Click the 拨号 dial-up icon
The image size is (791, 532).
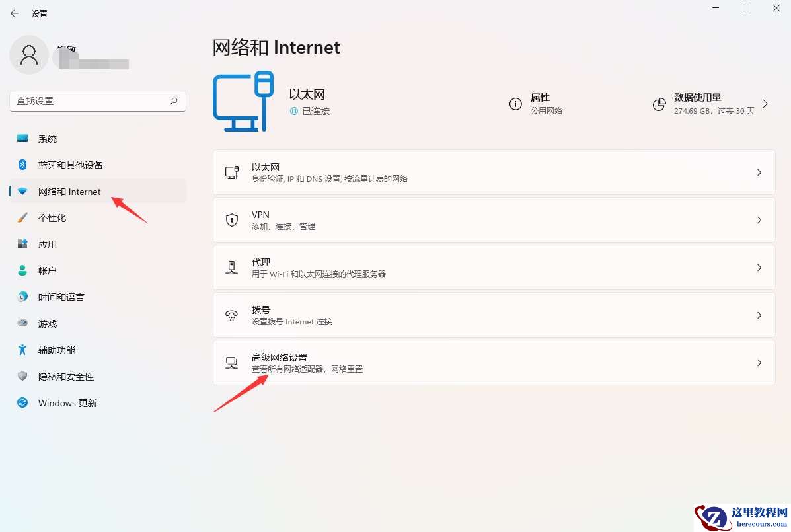[232, 315]
